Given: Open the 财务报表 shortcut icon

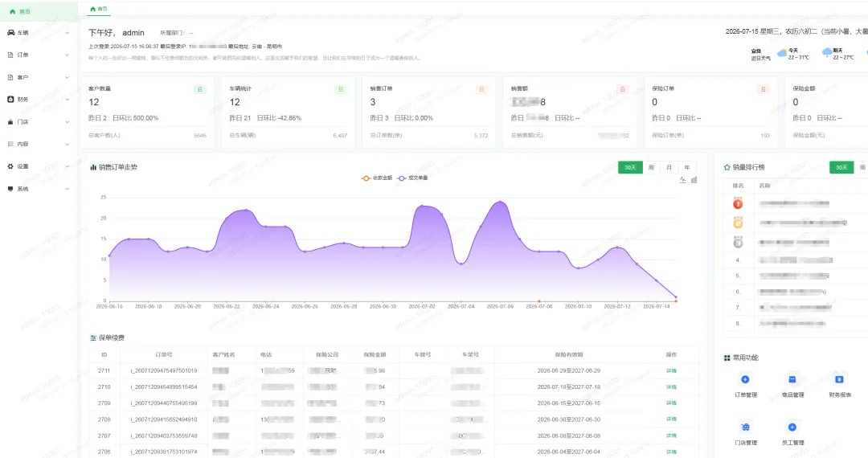Looking at the screenshot, I should coord(839,379).
